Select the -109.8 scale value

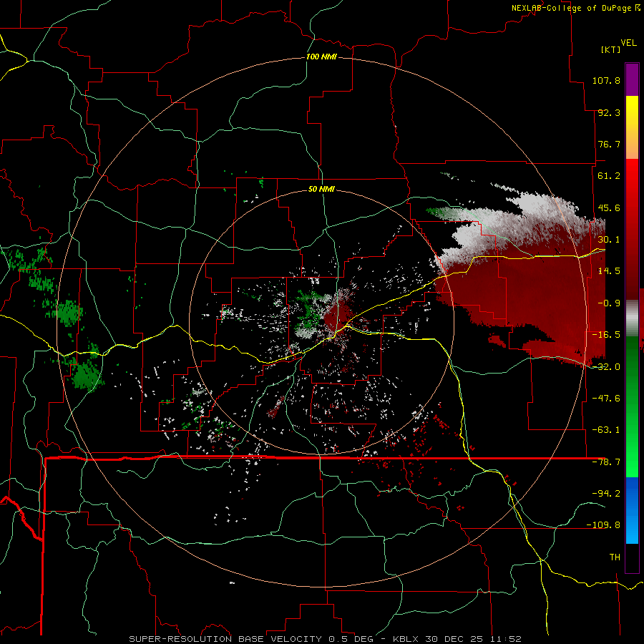[603, 525]
